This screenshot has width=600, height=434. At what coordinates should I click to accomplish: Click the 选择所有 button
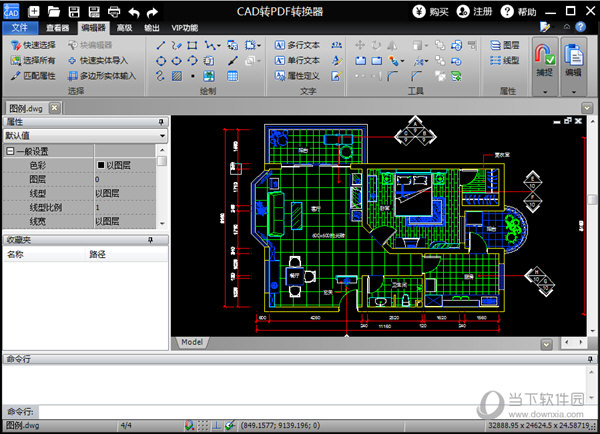(x=33, y=60)
